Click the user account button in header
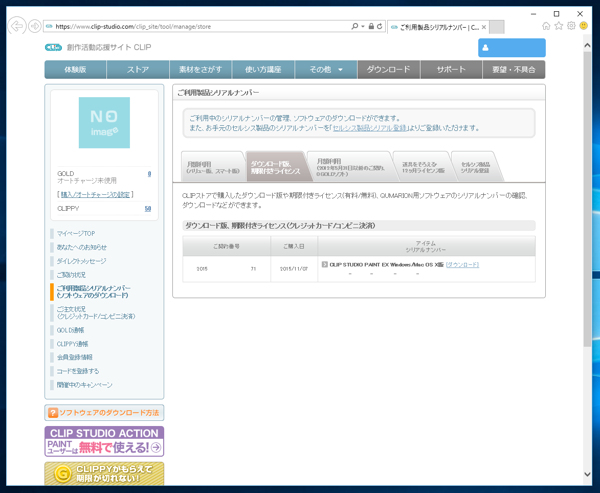Screen dimensions: 600x493 [512, 47]
